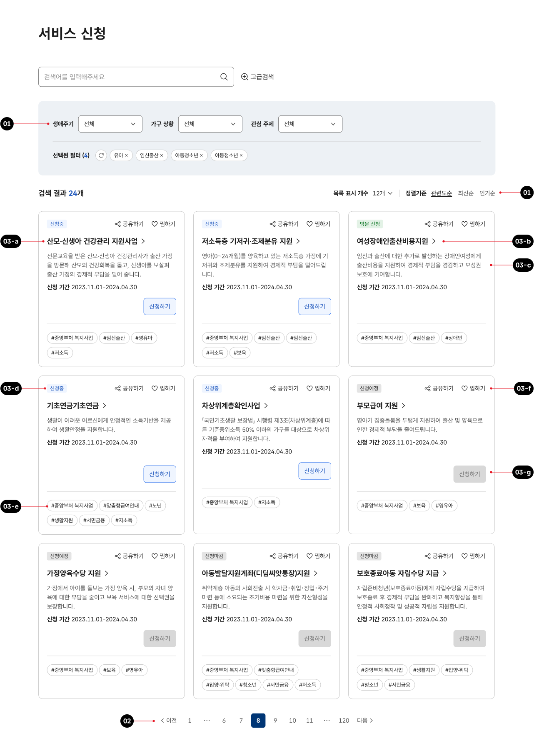
Task: Remove the 임신출산 filter chip
Action: click(162, 155)
